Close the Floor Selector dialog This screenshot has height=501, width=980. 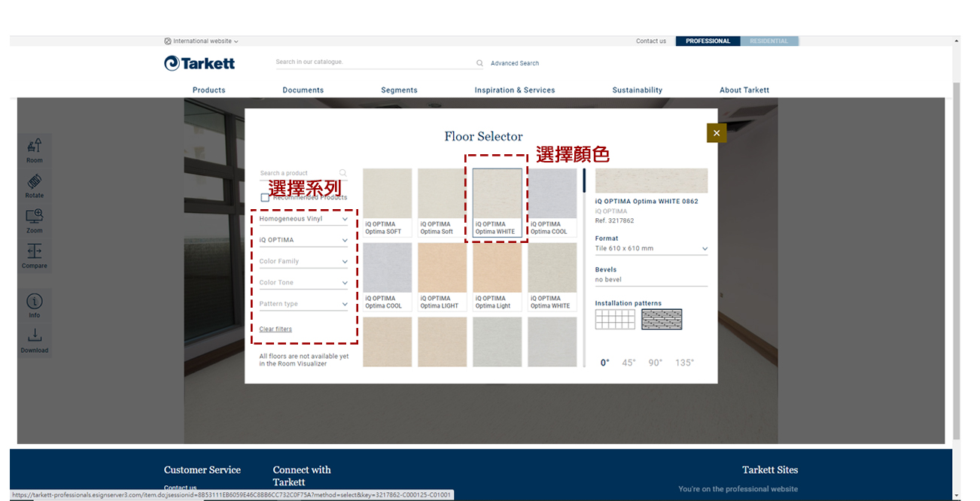click(717, 133)
